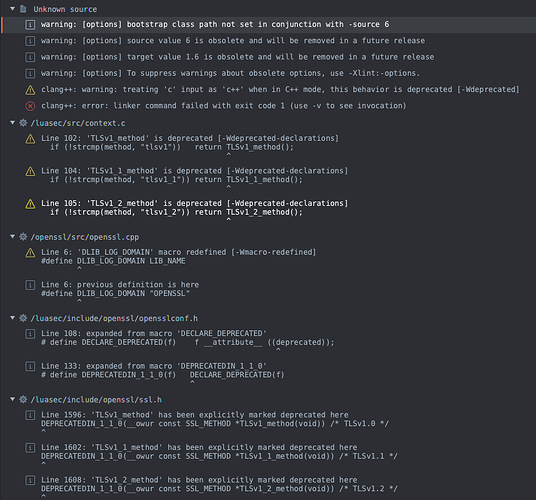Collapse the /luasec/include/openssl/ssl.h group

point(12,399)
